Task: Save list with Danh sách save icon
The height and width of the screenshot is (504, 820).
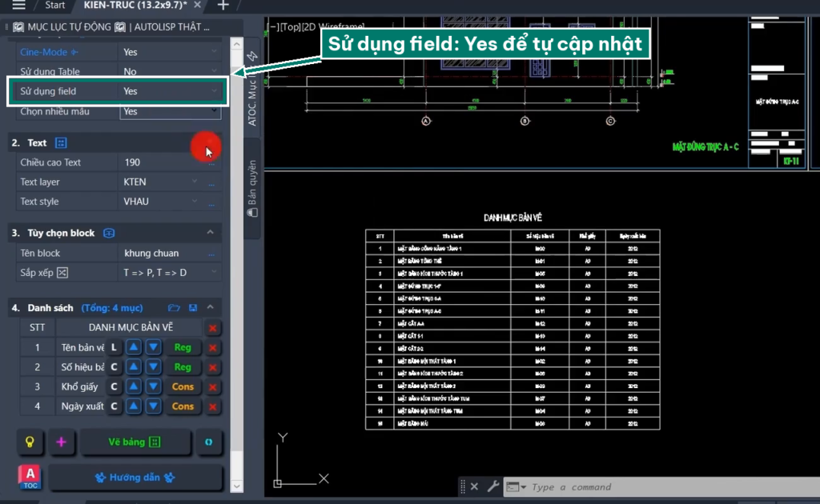Action: pyautogui.click(x=193, y=308)
